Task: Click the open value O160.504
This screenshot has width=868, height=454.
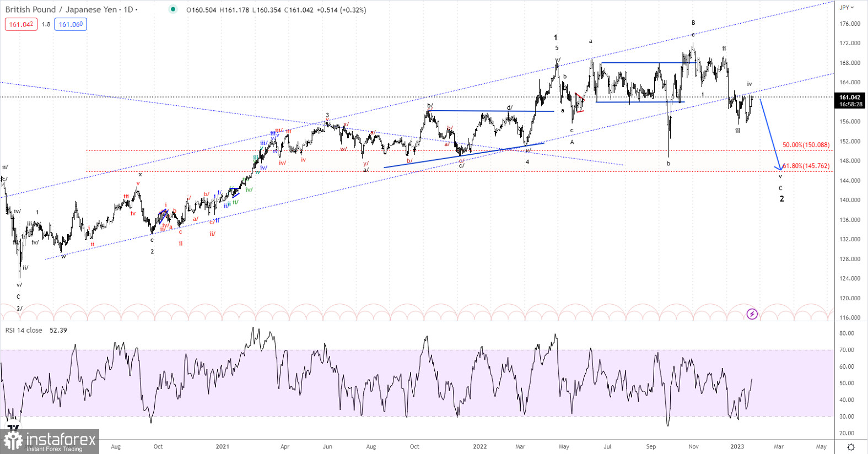Action: [x=202, y=10]
